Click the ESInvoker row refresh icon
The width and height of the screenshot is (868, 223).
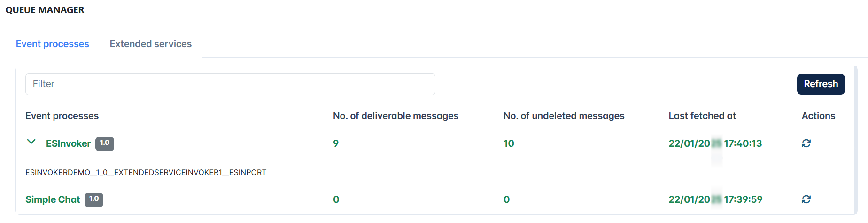coord(806,143)
